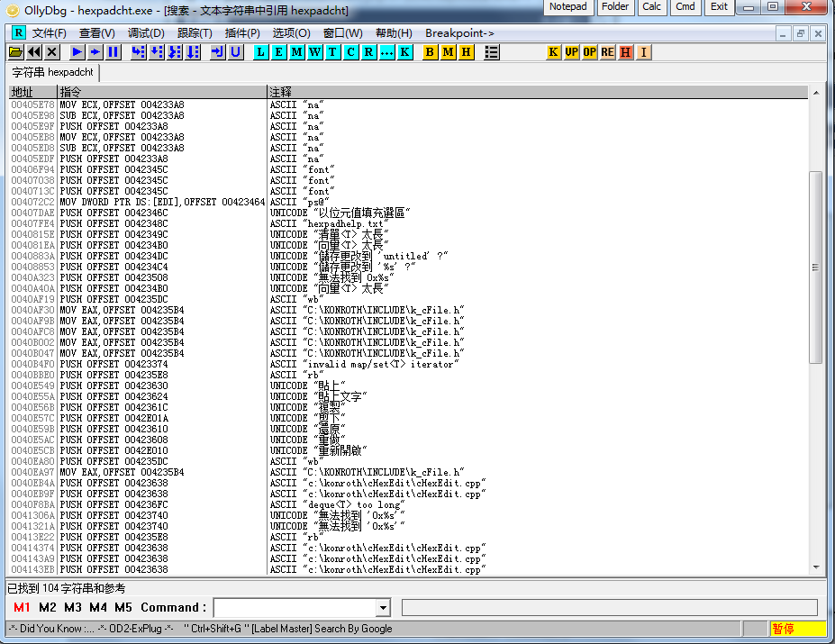This screenshot has width=835, height=644.
Task: Click the UP plugin toolbar icon
Action: point(571,52)
